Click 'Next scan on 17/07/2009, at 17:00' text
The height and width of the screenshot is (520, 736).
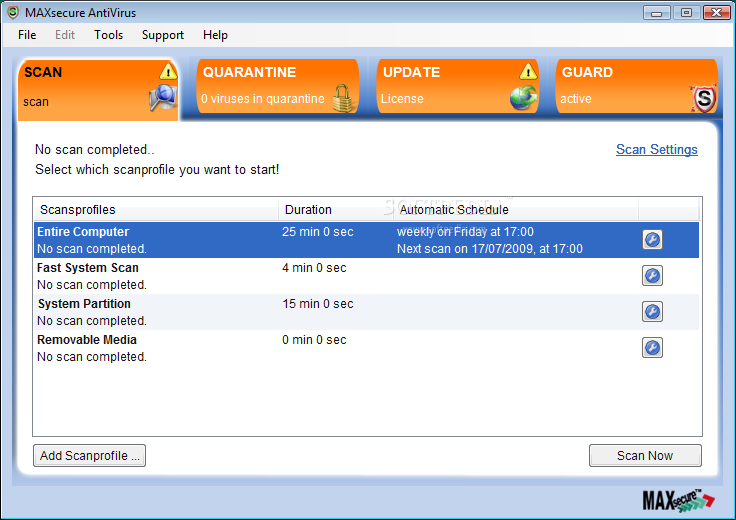tap(490, 249)
